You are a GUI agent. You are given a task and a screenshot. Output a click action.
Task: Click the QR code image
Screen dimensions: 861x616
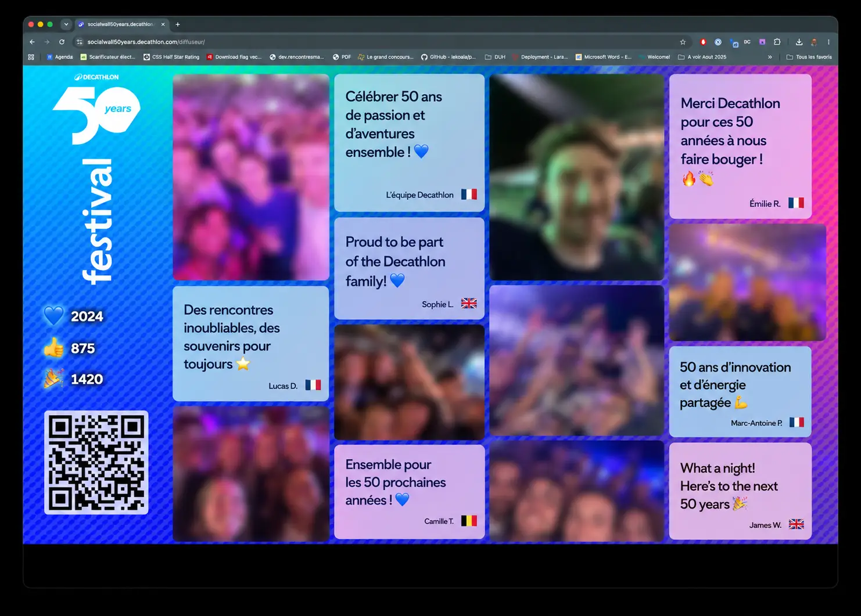96,462
